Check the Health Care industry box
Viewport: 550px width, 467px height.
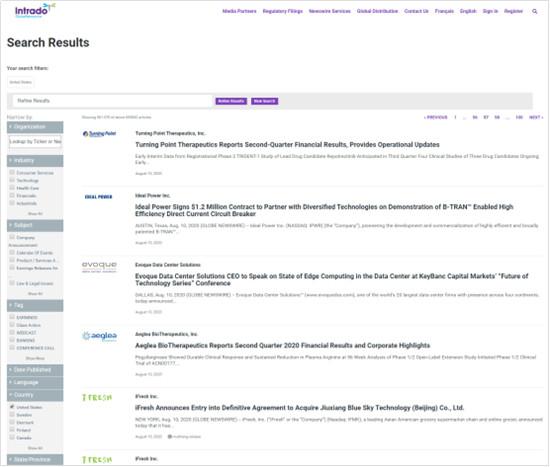coord(12,188)
